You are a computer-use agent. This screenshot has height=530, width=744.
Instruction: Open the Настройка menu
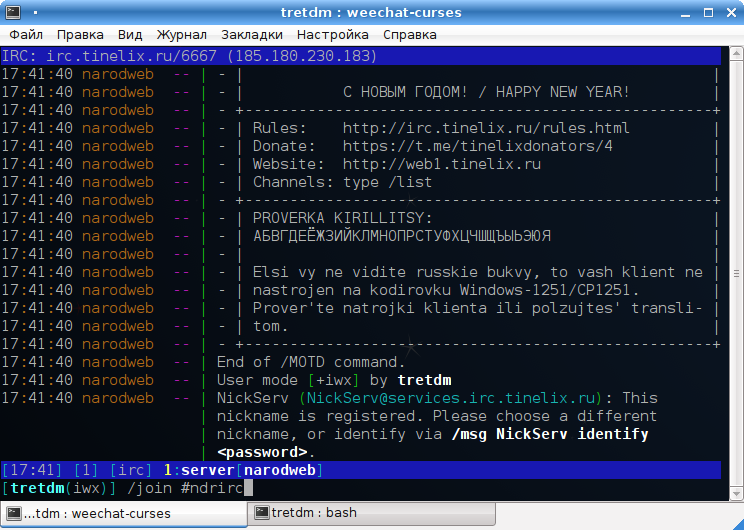coord(333,35)
